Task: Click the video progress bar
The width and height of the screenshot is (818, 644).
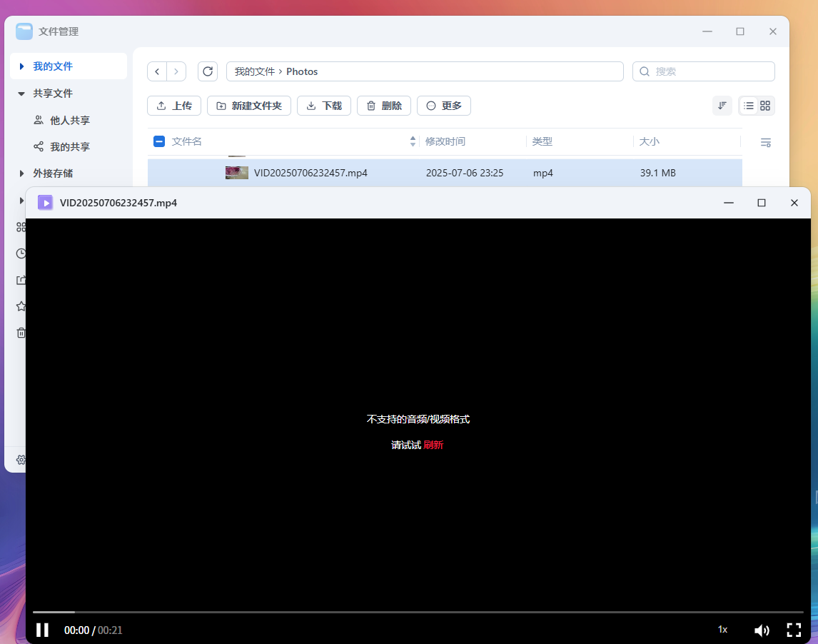Action: (x=418, y=612)
